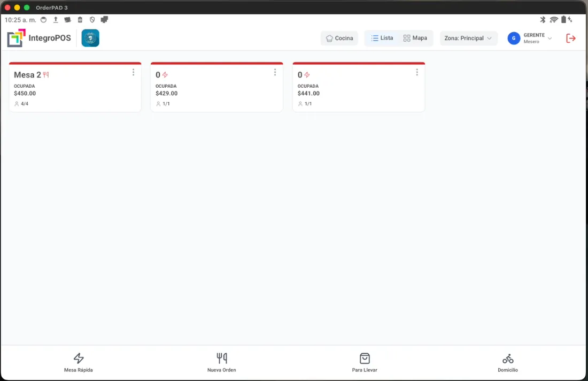This screenshot has height=381, width=588.
Task: Open three-dot menu on the $429.00 card
Action: click(x=275, y=72)
